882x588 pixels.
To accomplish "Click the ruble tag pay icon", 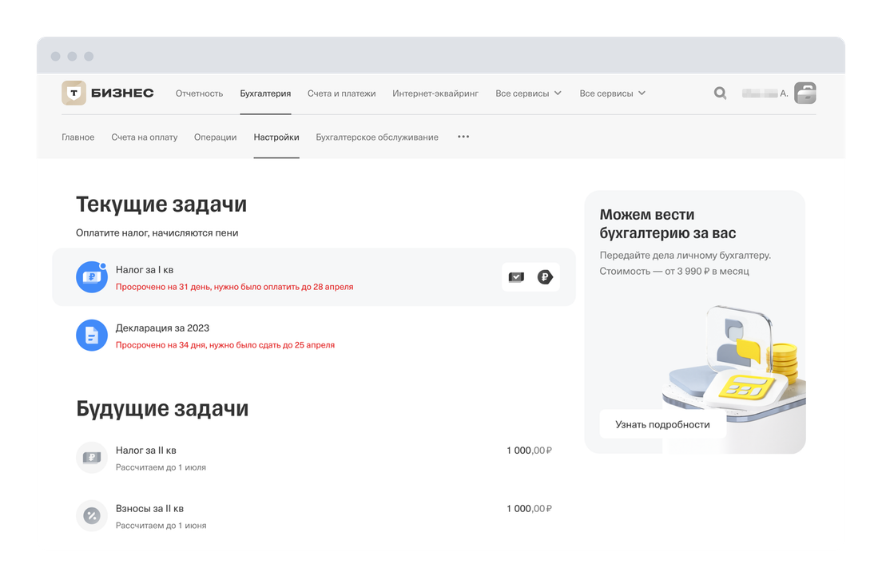I will 545,277.
